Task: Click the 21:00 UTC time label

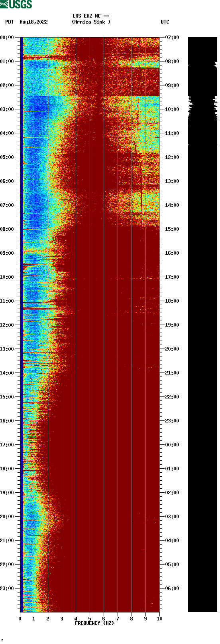Action: [x=172, y=373]
